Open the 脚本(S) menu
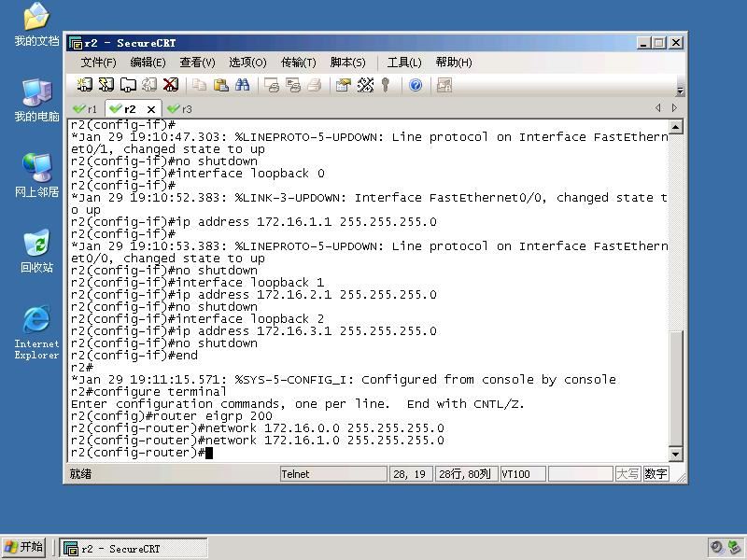 pyautogui.click(x=347, y=63)
